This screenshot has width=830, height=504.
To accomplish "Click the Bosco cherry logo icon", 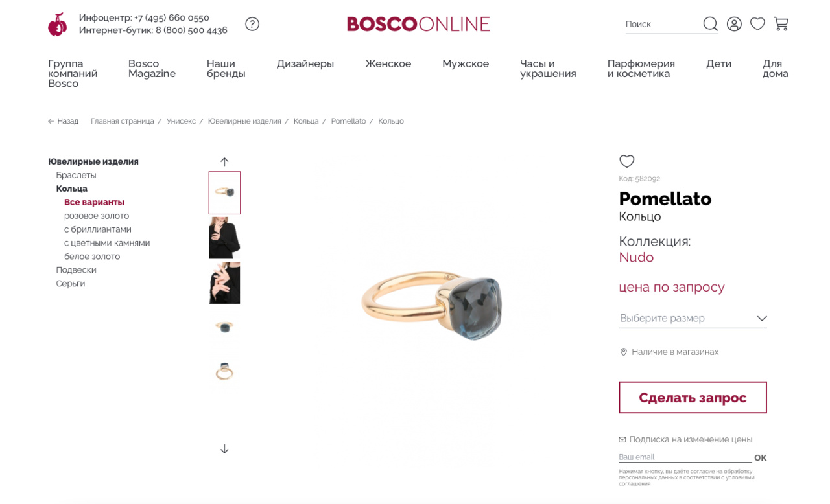I will coord(57,25).
